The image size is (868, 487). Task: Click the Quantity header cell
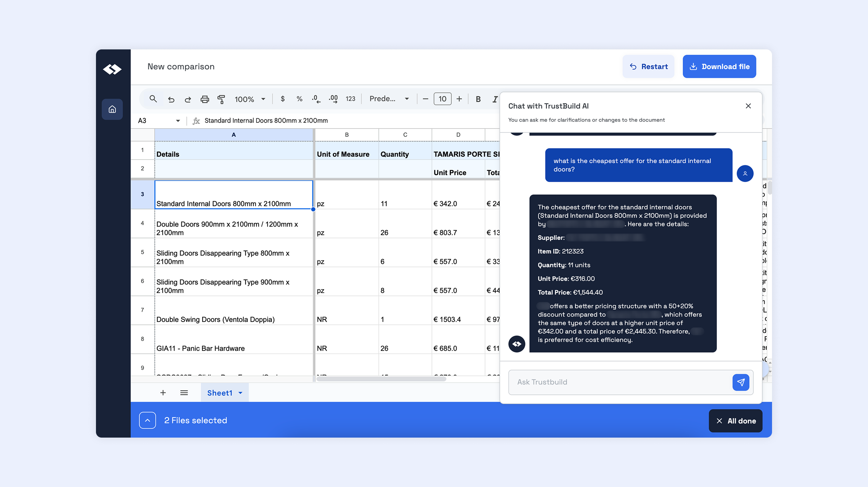pyautogui.click(x=405, y=151)
